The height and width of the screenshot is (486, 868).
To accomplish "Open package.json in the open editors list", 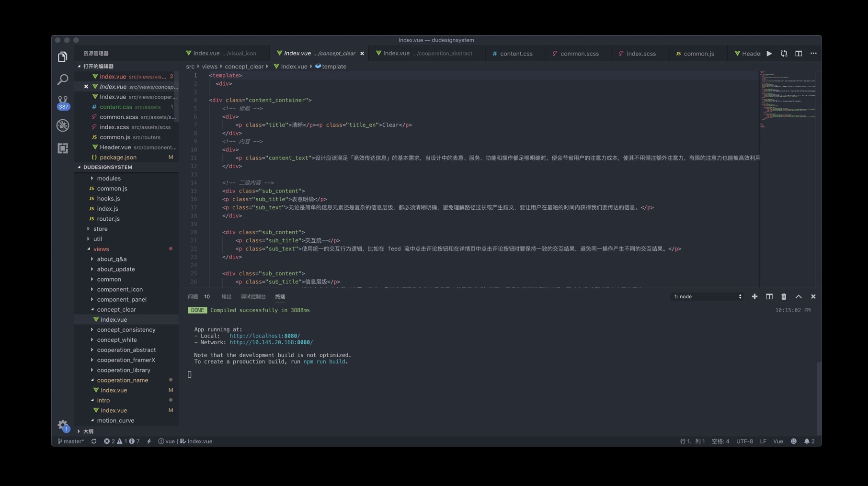I will tap(118, 158).
